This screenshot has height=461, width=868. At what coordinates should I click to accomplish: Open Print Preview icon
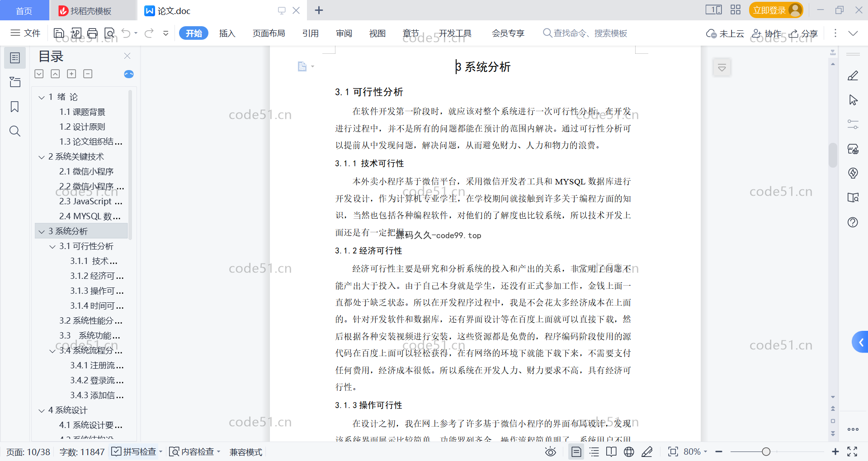click(109, 33)
